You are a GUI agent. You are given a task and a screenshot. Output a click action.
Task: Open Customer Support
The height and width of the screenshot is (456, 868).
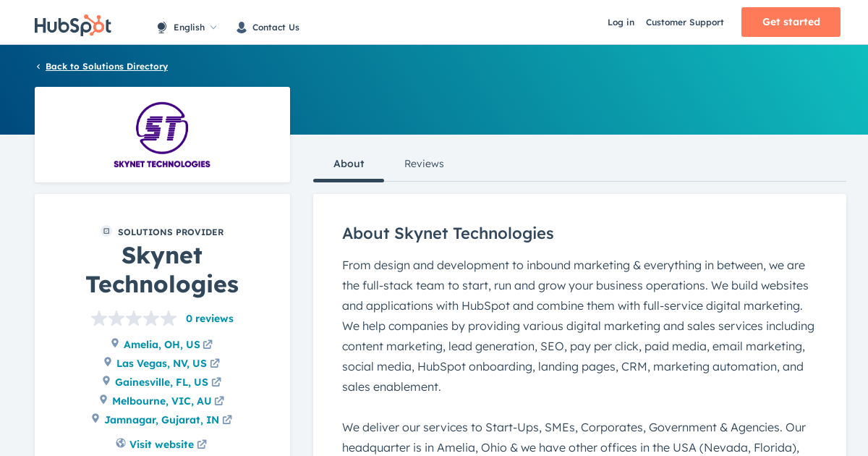[x=684, y=22]
